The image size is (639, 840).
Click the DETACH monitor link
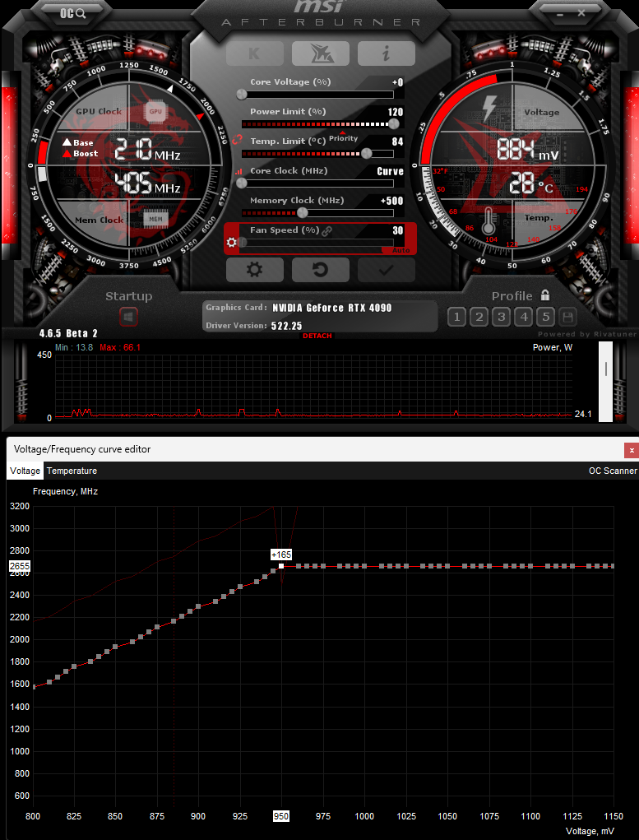pyautogui.click(x=317, y=336)
